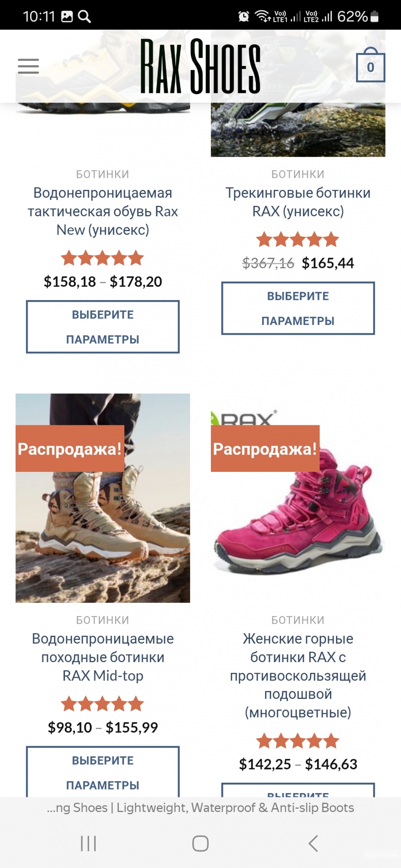401x868 pixels.
Task: Open the recent apps button
Action: (x=88, y=843)
